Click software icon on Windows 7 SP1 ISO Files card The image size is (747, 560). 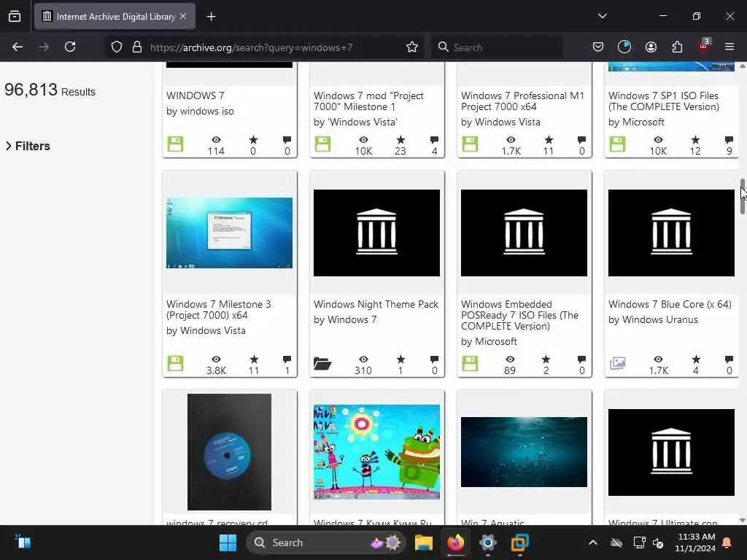[617, 144]
